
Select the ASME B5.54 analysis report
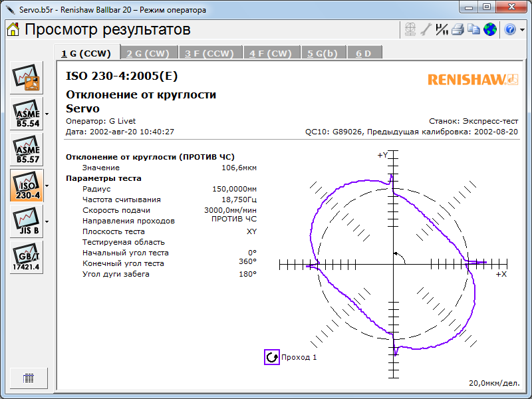[x=27, y=114]
